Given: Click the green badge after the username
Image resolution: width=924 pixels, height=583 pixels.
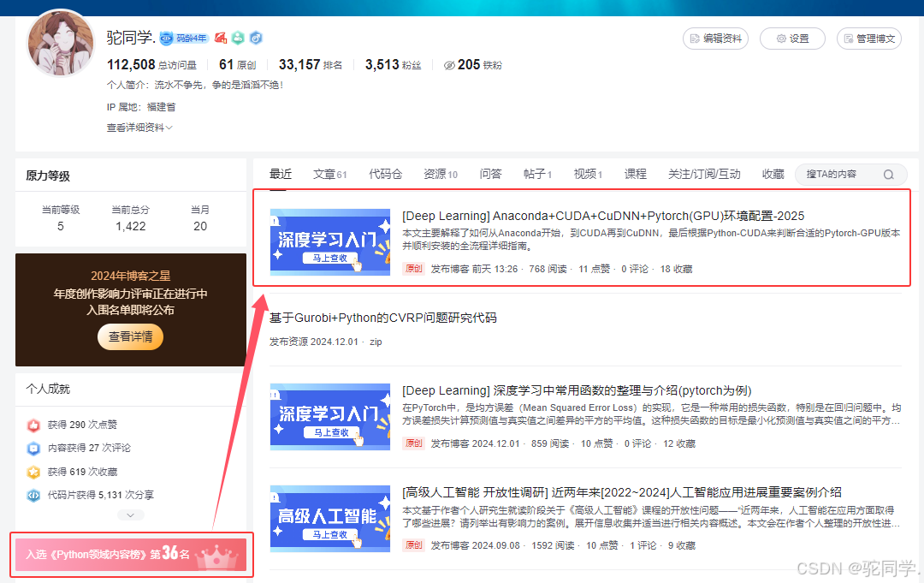Looking at the screenshot, I should point(238,39).
